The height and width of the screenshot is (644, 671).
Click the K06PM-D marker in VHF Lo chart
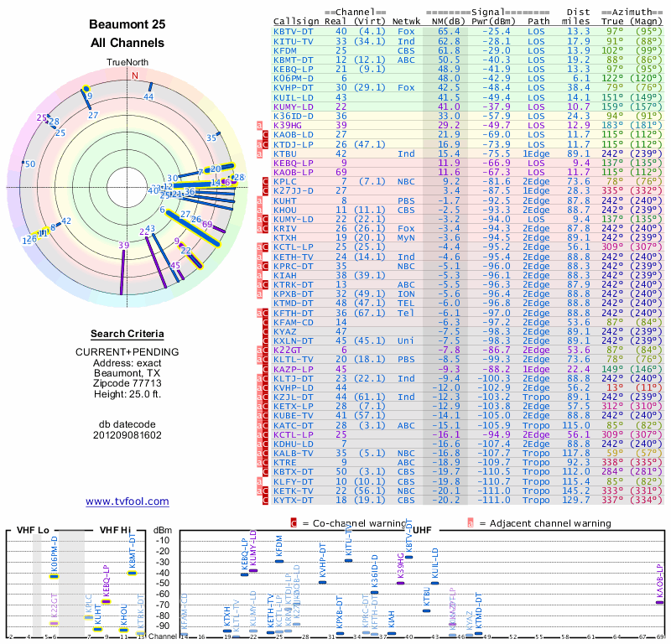point(54,576)
